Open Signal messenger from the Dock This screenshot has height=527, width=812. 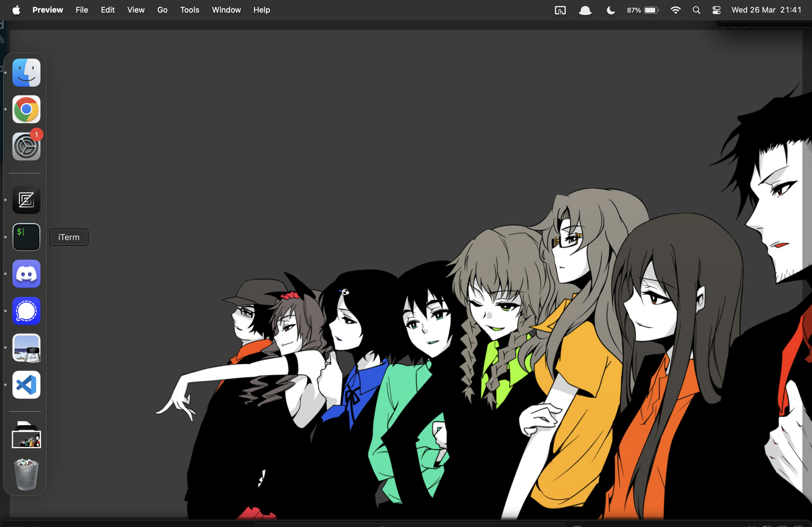[26, 311]
